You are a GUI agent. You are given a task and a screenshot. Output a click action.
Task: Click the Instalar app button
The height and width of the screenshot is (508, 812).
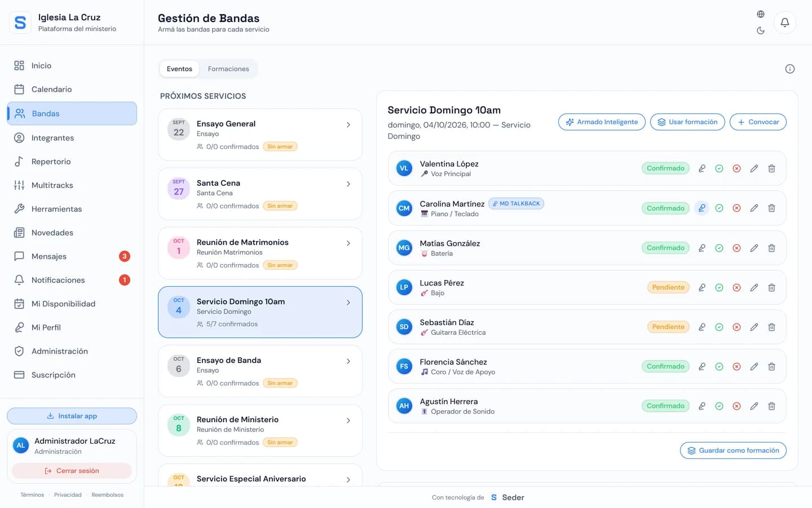tap(72, 416)
